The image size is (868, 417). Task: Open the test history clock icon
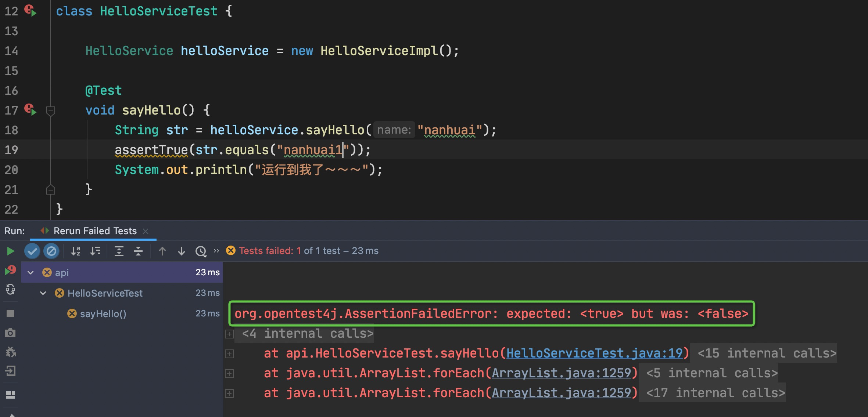201,251
